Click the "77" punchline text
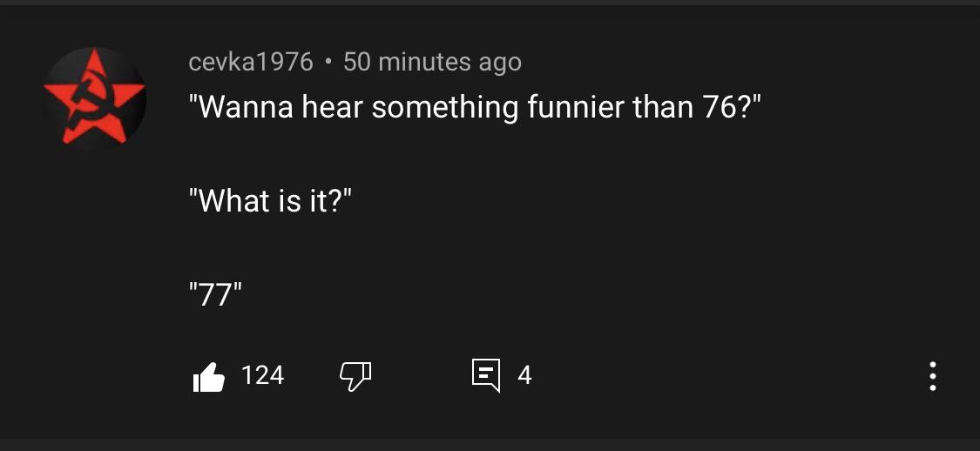The width and height of the screenshot is (980, 451). tap(214, 296)
